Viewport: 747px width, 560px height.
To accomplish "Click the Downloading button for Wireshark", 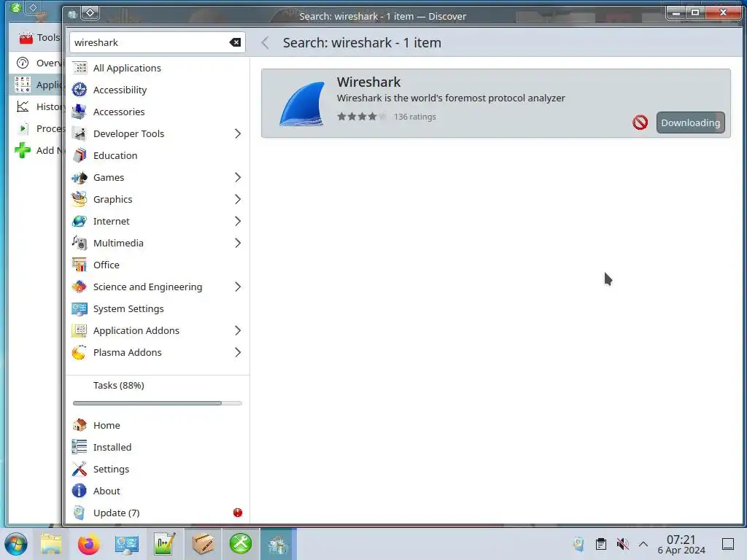I will (x=690, y=122).
